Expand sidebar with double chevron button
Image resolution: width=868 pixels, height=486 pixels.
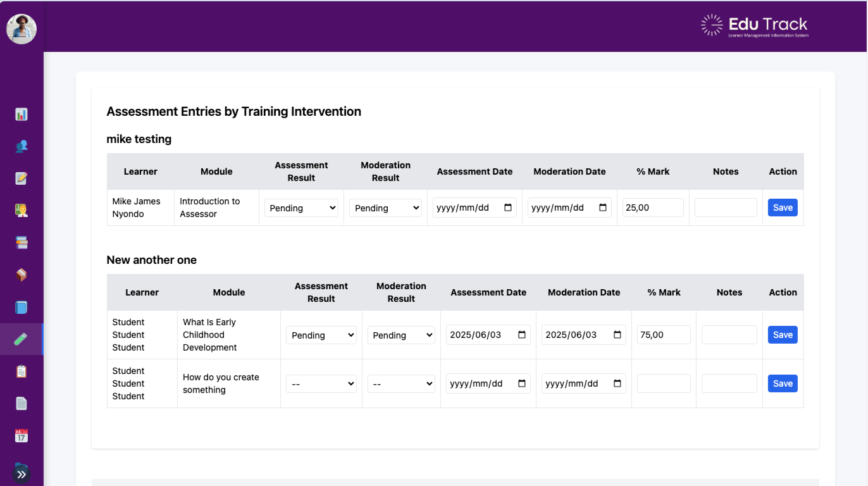click(x=22, y=474)
